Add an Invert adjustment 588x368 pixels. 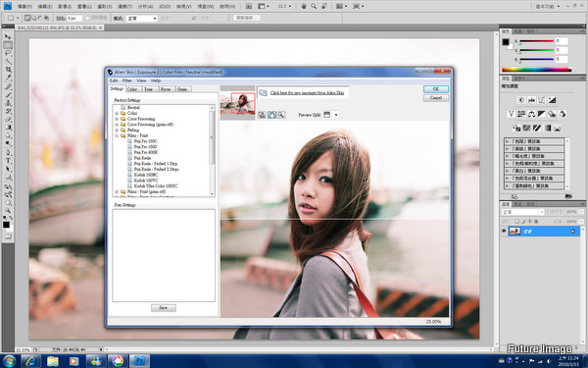(x=516, y=128)
